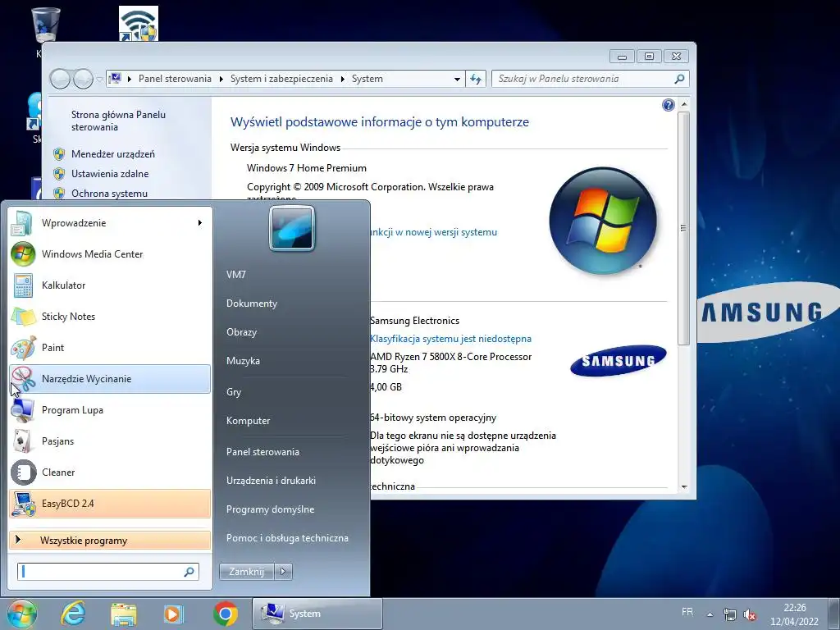Image resolution: width=840 pixels, height=630 pixels.
Task: Click the help question mark icon
Action: point(668,105)
